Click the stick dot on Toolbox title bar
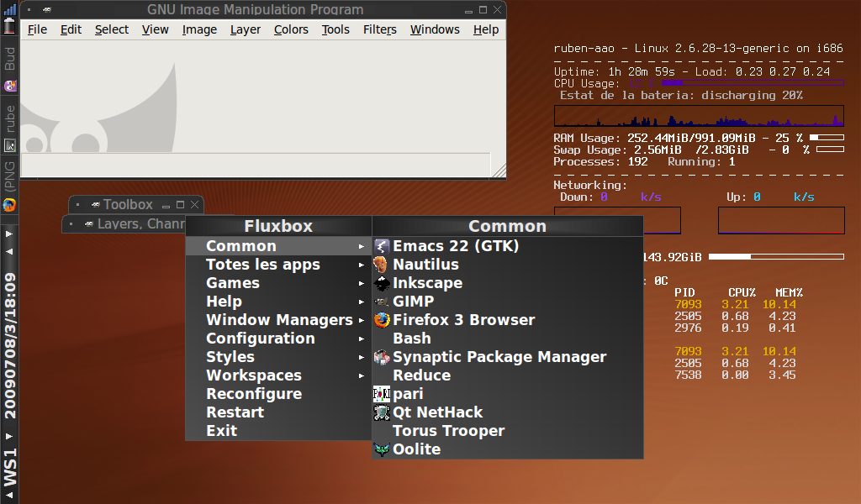The image size is (861, 504). pos(78,205)
